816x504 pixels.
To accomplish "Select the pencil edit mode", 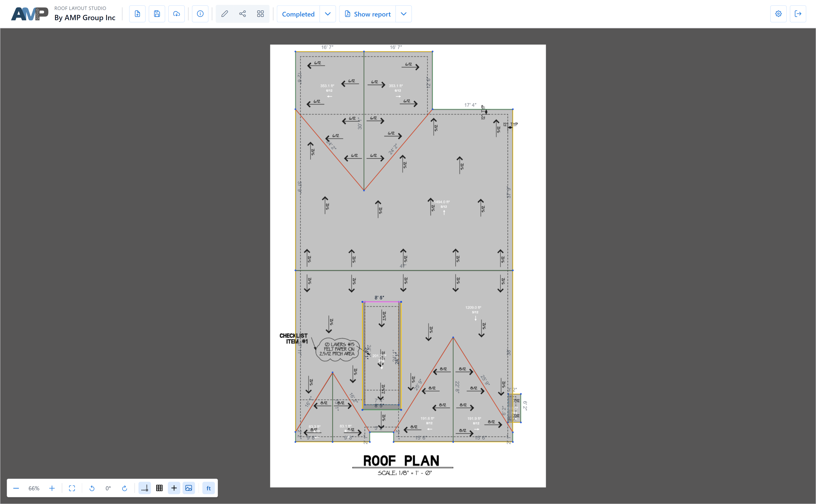I will point(225,14).
